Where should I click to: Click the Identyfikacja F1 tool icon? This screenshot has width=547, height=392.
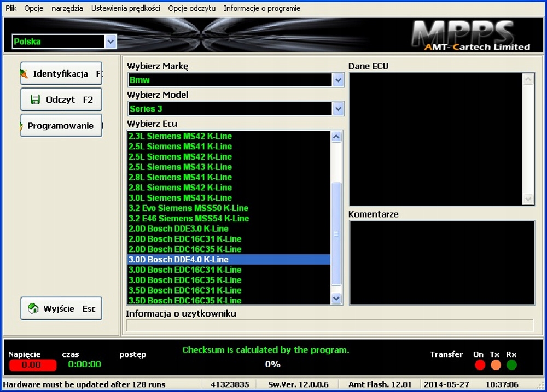tap(24, 73)
